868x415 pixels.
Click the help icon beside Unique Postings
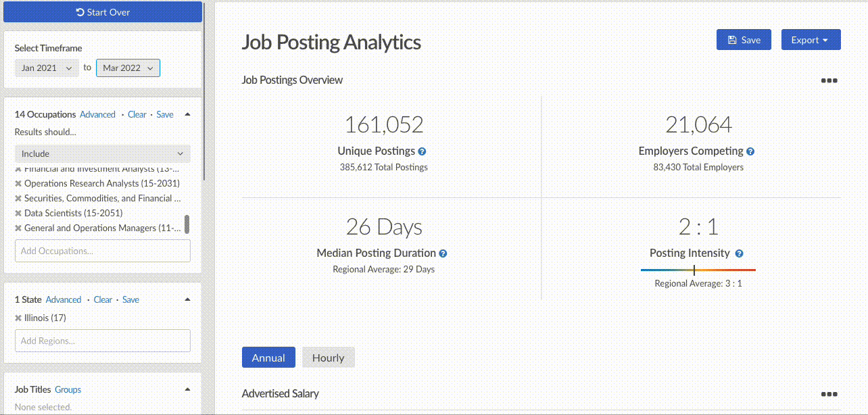(422, 152)
